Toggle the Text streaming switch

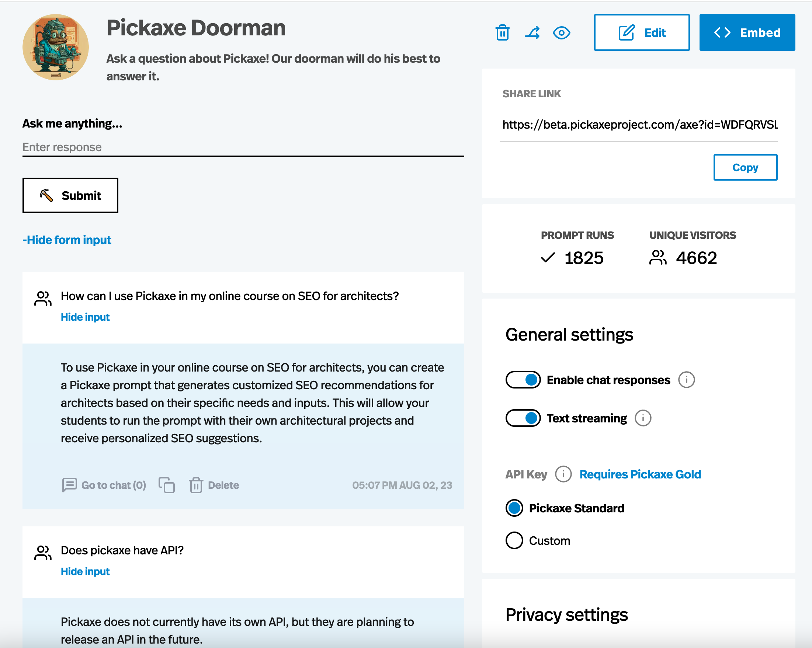[x=523, y=418]
